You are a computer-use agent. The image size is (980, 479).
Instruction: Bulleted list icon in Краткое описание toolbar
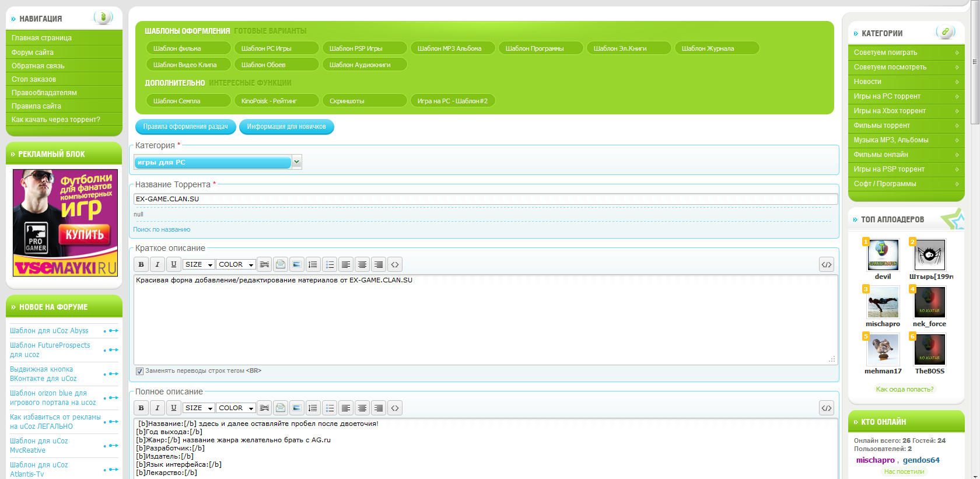(330, 264)
